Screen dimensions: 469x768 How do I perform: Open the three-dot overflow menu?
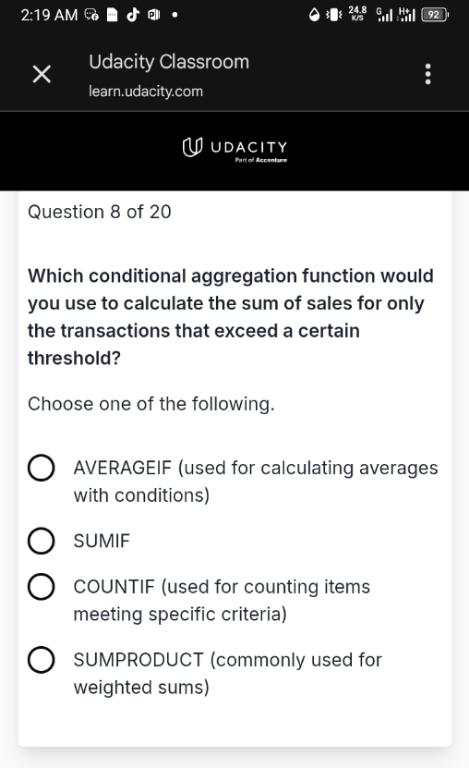(428, 74)
